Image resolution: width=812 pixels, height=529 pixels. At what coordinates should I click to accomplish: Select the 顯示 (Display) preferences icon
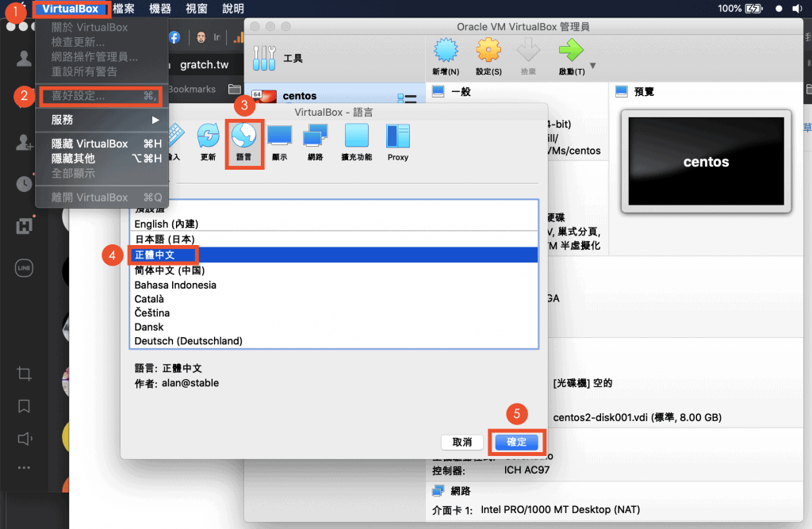[x=279, y=140]
